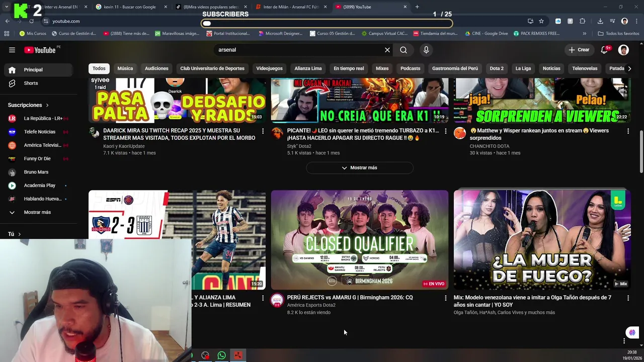
Task: Open Chrome tab search dropdown
Action: (6, 7)
